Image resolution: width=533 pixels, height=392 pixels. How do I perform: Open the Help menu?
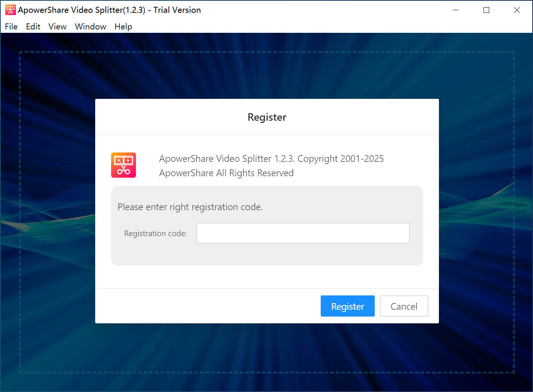123,26
